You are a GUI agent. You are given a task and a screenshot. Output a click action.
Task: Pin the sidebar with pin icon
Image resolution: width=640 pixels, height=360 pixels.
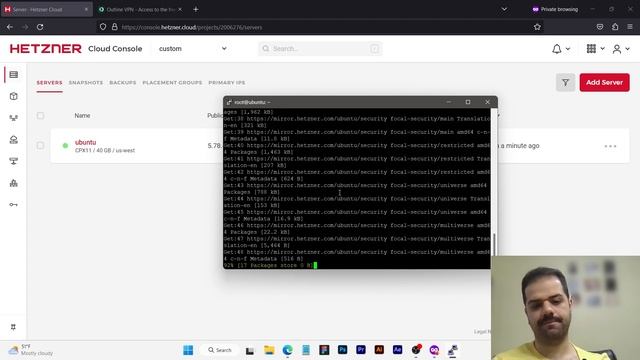click(13, 327)
